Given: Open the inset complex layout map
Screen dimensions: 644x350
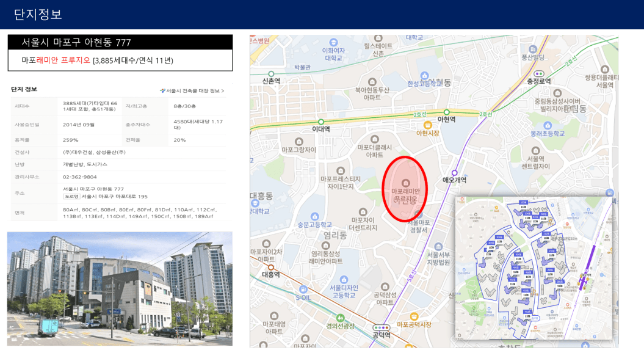Looking at the screenshot, I should 534,268.
